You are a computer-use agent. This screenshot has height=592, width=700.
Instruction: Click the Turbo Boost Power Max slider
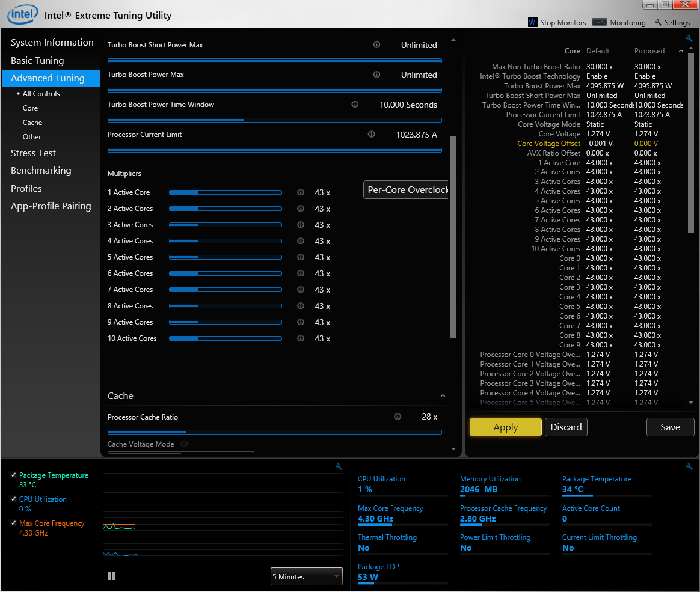pos(275,90)
